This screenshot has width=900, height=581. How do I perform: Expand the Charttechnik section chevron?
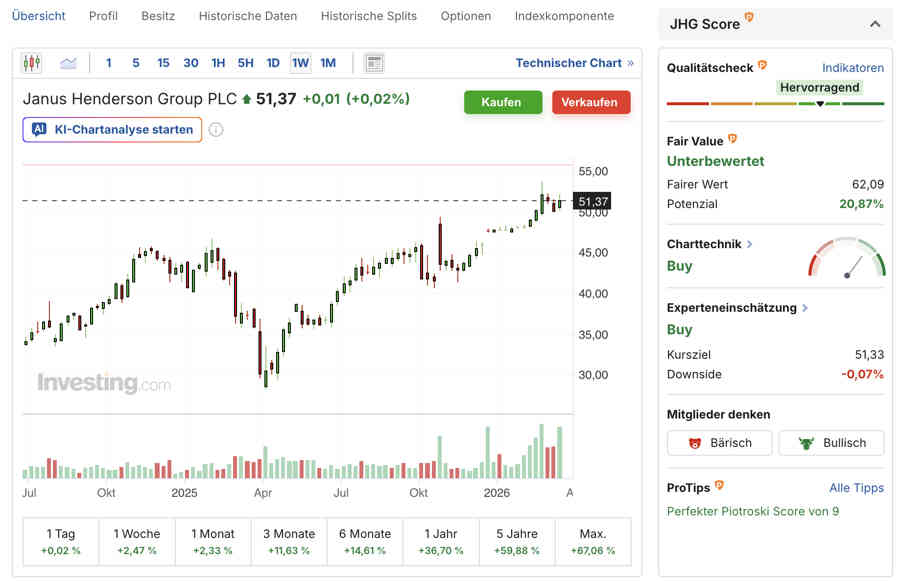tap(750, 244)
